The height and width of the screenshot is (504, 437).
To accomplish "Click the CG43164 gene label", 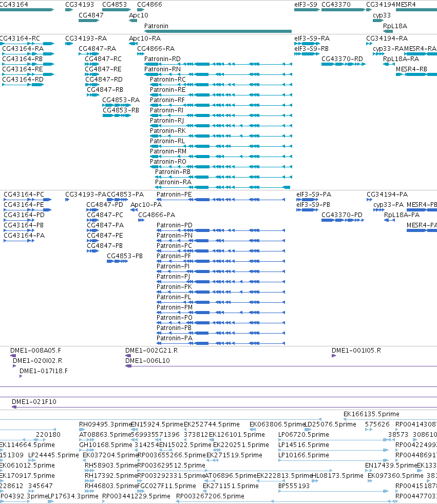I will click(x=14, y=5).
